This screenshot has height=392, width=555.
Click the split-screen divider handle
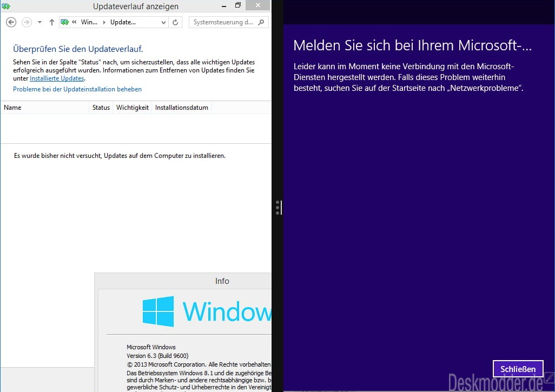pyautogui.click(x=278, y=208)
